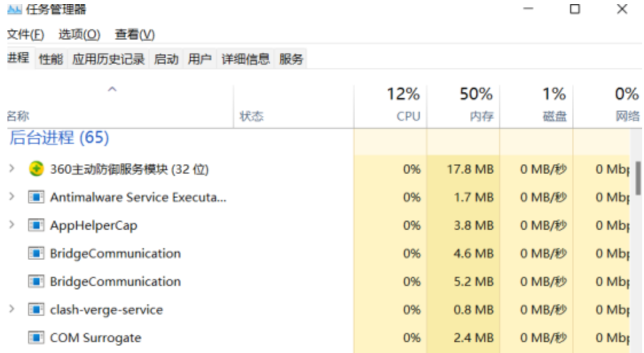Open the 文件(F) menu
The image size is (644, 353).
25,34
